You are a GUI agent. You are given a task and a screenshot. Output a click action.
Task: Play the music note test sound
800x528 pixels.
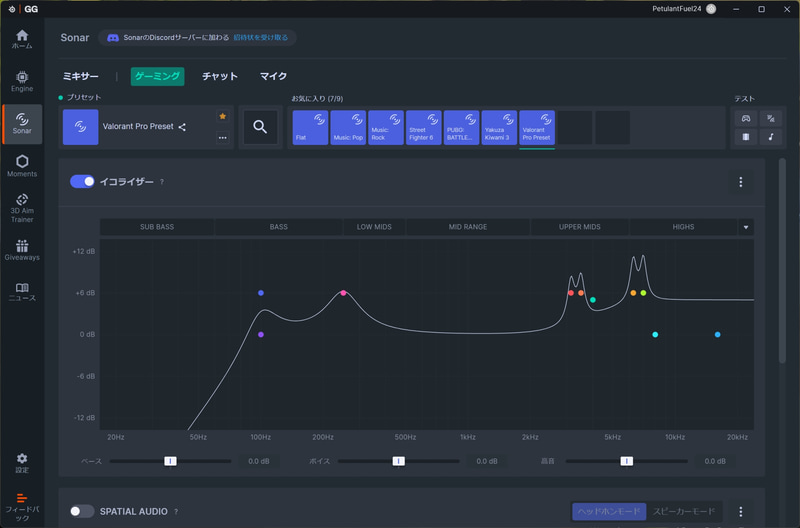click(x=771, y=137)
